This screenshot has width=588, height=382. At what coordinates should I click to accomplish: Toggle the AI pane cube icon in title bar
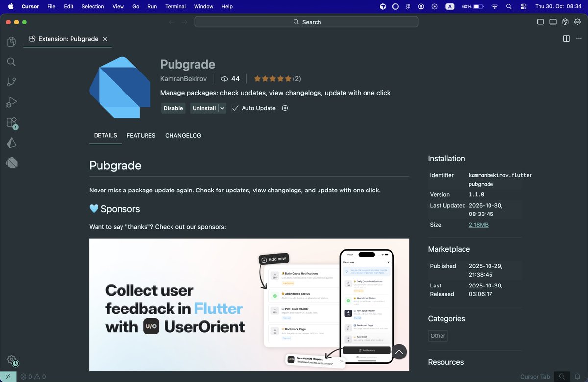click(565, 22)
